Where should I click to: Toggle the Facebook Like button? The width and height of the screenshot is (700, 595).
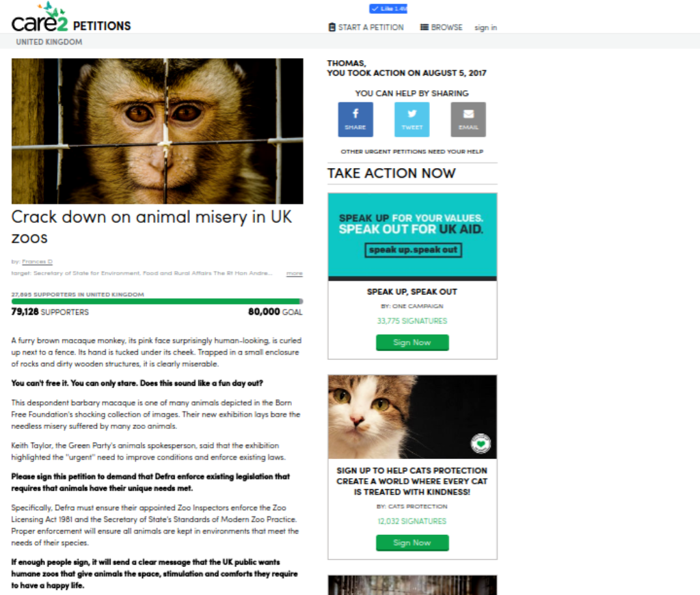pos(388,8)
